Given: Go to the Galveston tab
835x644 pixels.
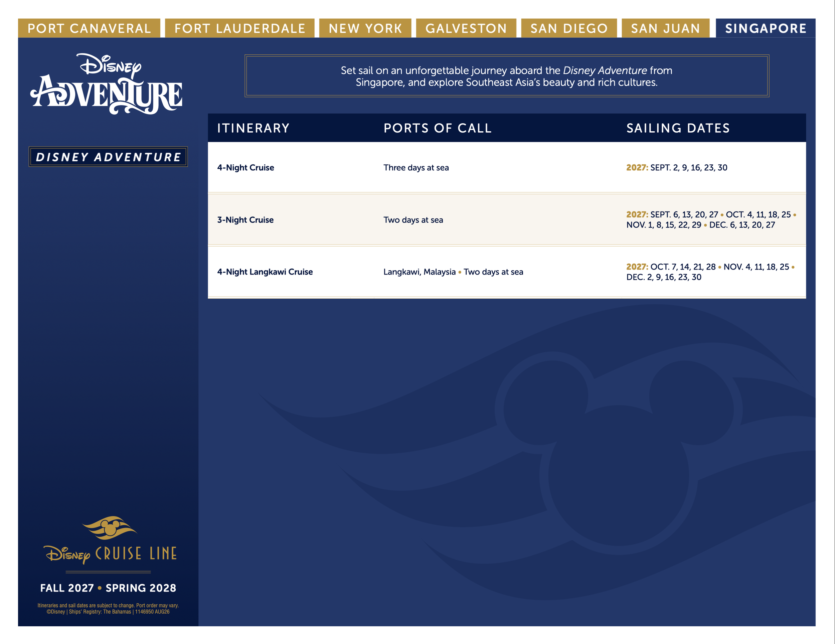Looking at the screenshot, I should click(x=466, y=28).
